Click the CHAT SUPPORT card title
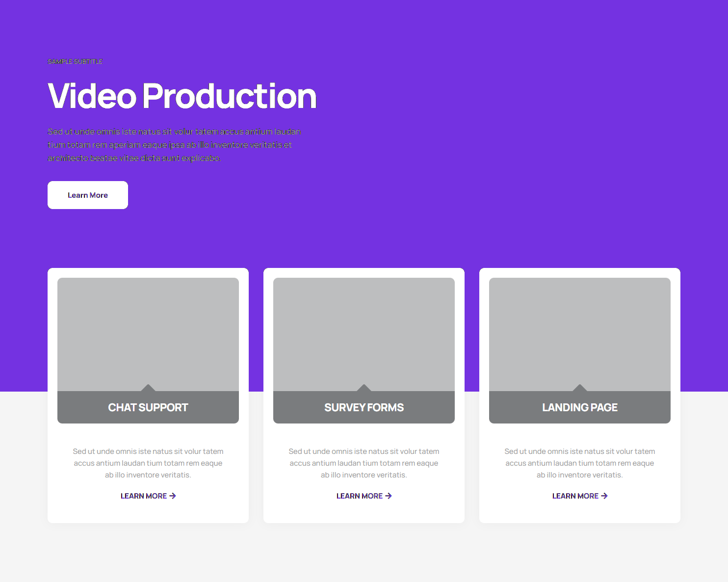728x582 pixels. point(148,407)
